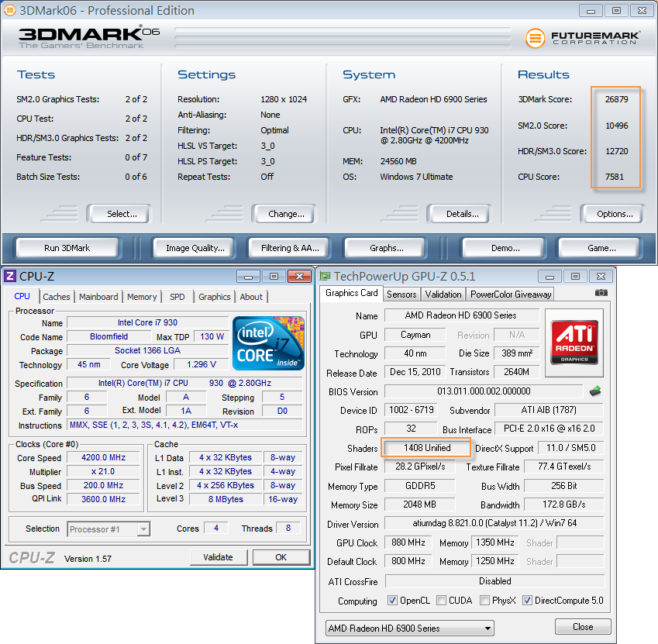Toggle the CUDA checkbox
Screen dimensions: 658x644
(441, 601)
